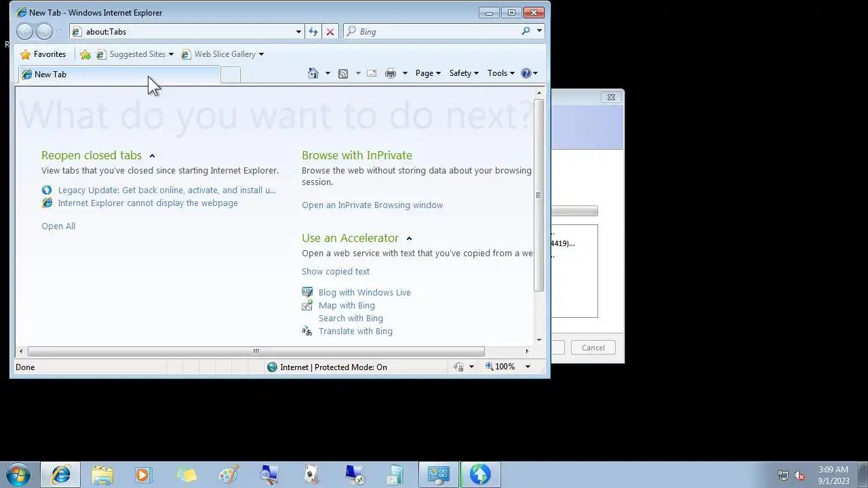Click the Open All link

[58, 226]
